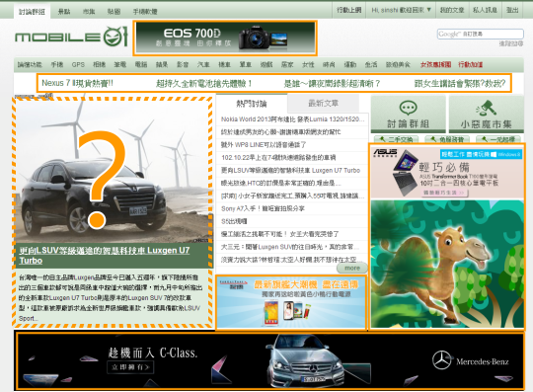Switch to the 討論群組 top tab

(x=32, y=12)
